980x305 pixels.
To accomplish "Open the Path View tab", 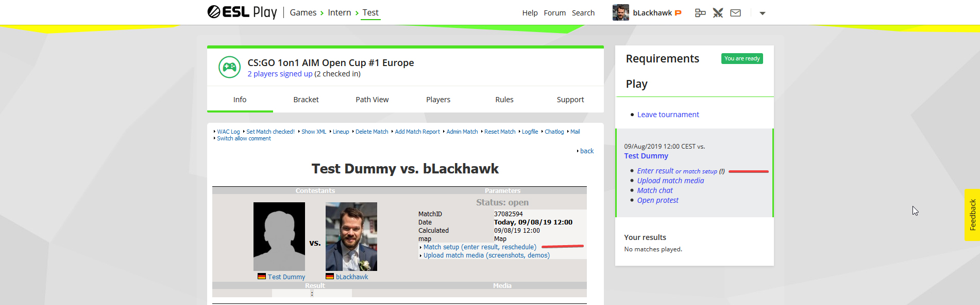I will pyautogui.click(x=372, y=100).
